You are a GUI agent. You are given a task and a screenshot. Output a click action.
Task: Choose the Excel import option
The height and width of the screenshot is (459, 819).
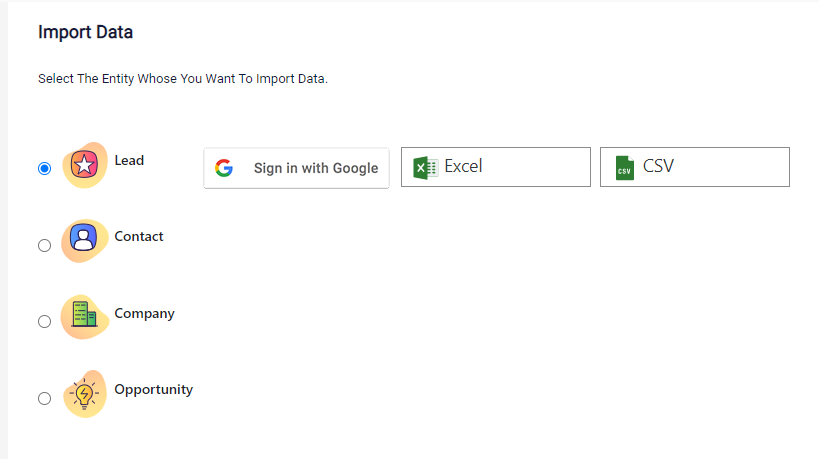pyautogui.click(x=496, y=167)
